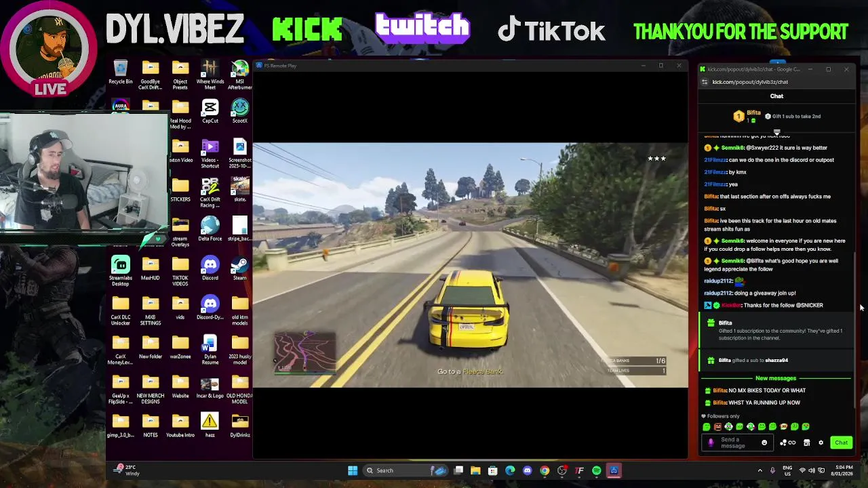Open the Youtube Intro folder
This screenshot has height=488, width=868.
pyautogui.click(x=180, y=425)
